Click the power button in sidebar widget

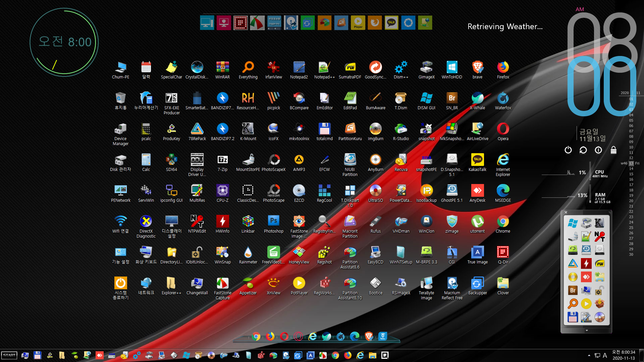pos(568,150)
